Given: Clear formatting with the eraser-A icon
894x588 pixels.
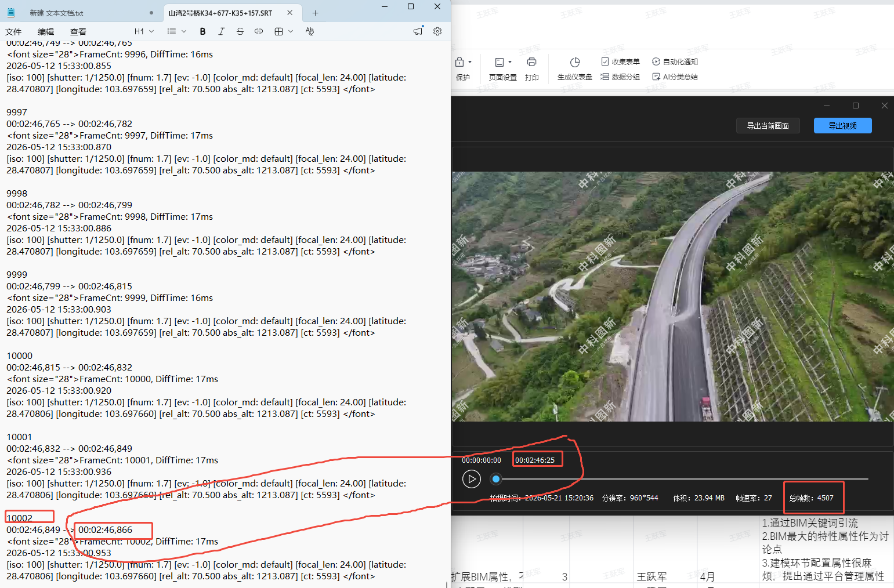Looking at the screenshot, I should click(x=309, y=31).
